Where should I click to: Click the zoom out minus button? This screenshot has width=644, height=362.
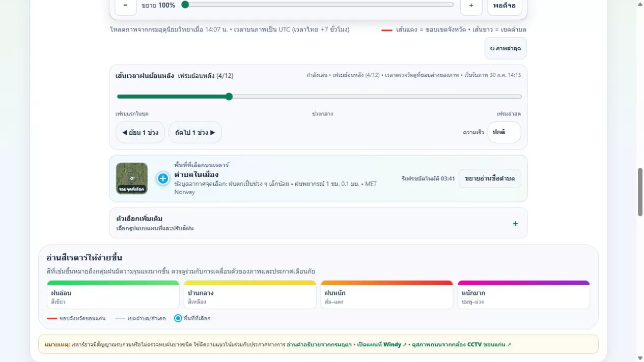pyautogui.click(x=125, y=6)
